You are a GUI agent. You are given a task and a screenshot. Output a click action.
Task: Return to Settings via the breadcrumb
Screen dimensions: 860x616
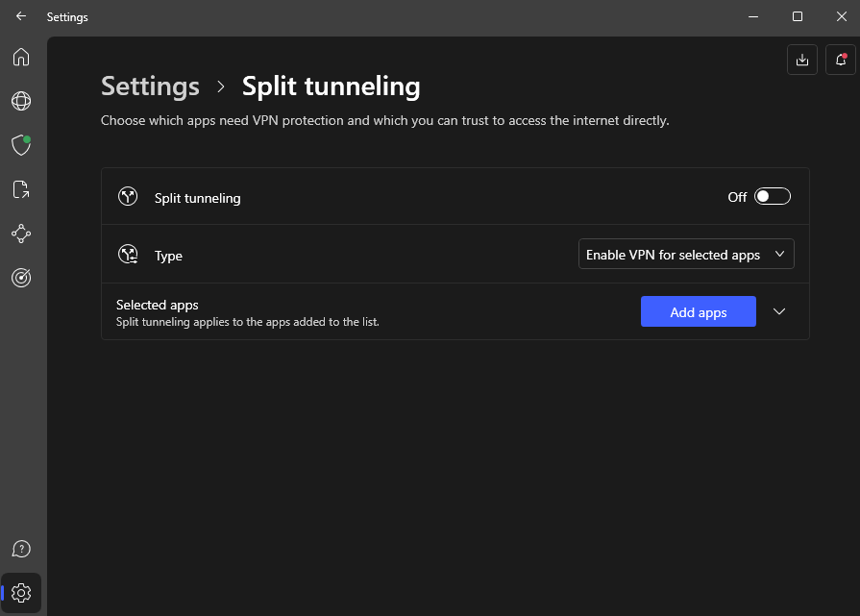coord(150,86)
